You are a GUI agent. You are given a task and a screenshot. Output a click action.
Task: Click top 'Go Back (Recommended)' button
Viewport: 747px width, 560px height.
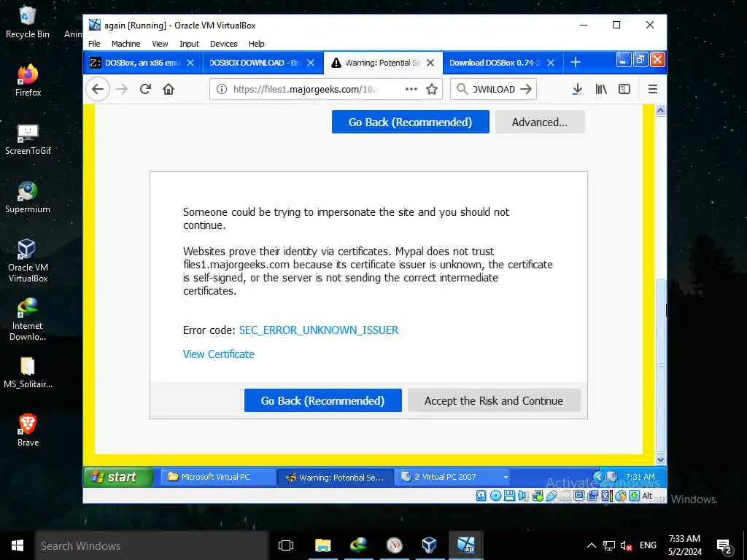point(410,122)
